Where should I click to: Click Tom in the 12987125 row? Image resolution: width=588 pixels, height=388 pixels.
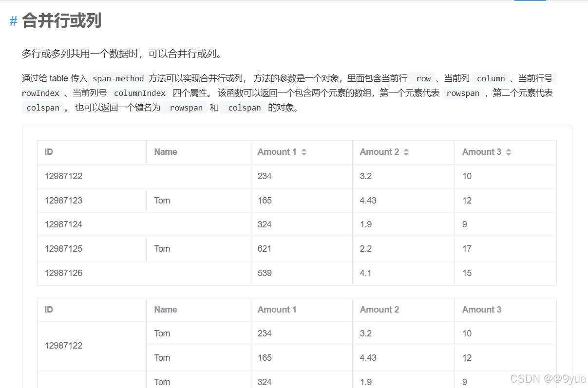pos(162,249)
